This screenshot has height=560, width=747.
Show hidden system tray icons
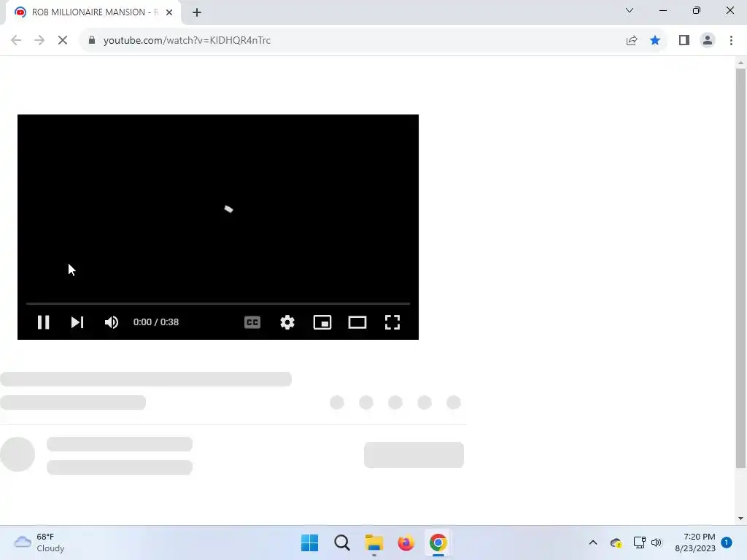pos(593,542)
